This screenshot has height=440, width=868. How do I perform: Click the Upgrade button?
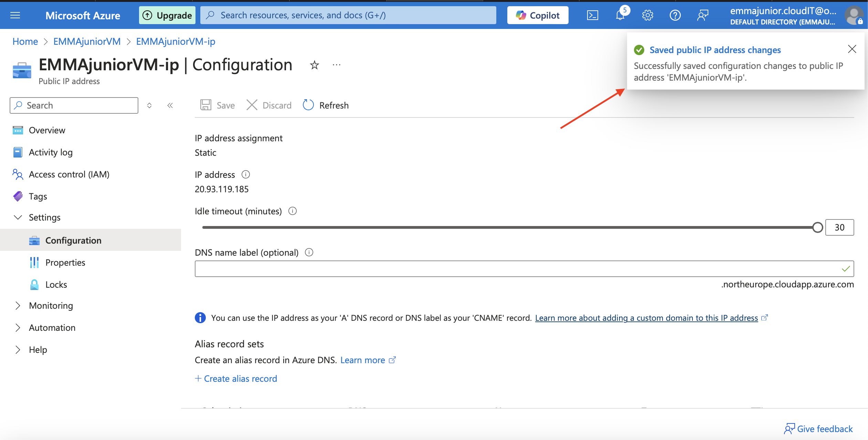pos(167,15)
